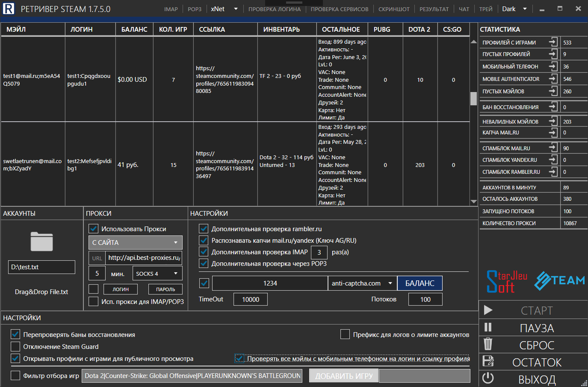
Task: Enable the proxy login/password checkbox
Action: [93, 289]
